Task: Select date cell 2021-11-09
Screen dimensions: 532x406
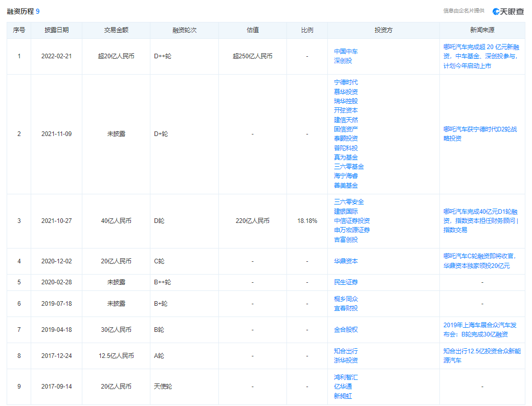Action: click(57, 134)
